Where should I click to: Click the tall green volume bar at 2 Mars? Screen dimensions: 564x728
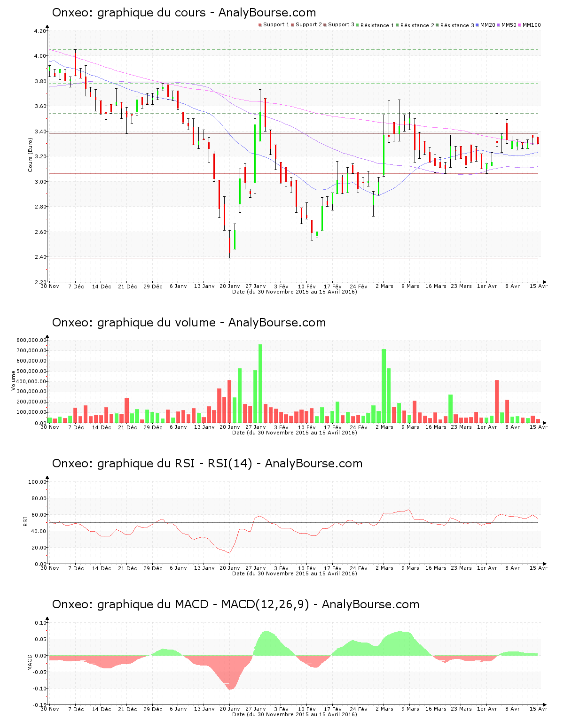click(384, 386)
